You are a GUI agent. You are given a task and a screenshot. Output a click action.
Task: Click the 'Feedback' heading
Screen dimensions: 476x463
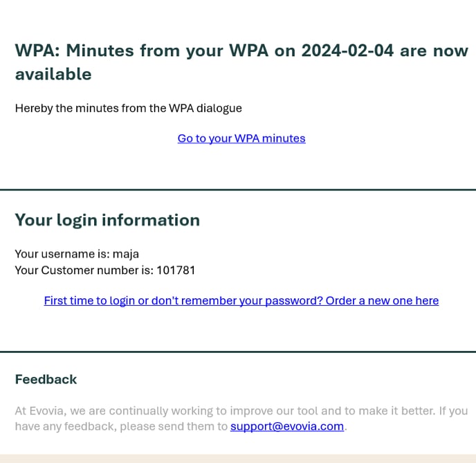(46, 379)
